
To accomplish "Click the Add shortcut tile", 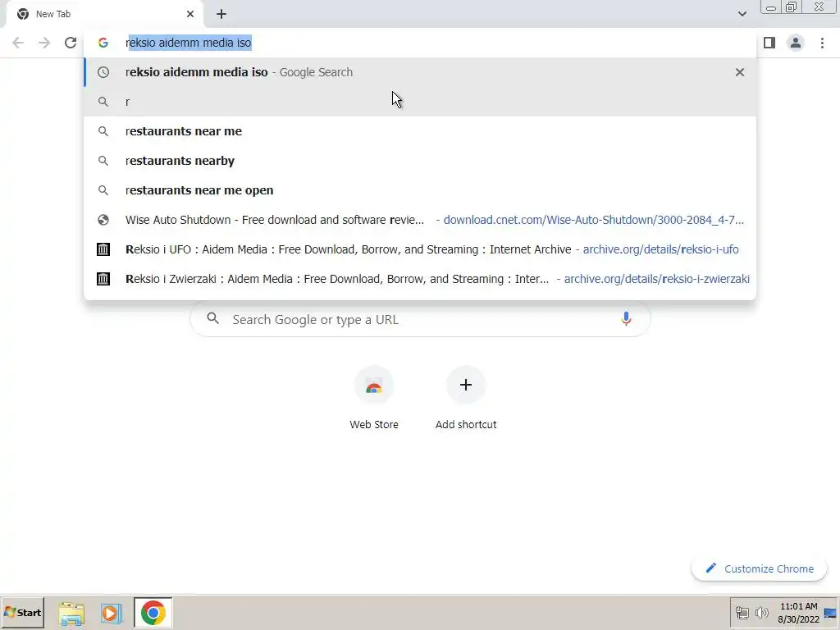I will tap(466, 398).
